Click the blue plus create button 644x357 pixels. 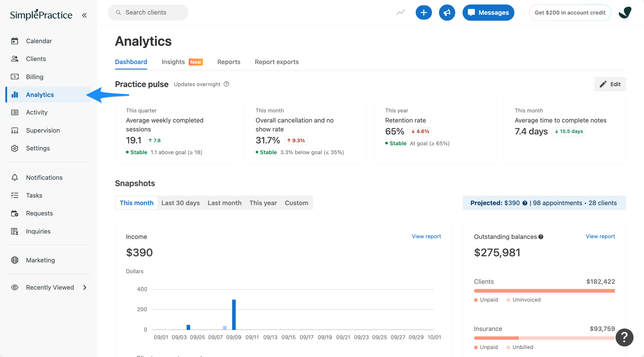tap(423, 12)
